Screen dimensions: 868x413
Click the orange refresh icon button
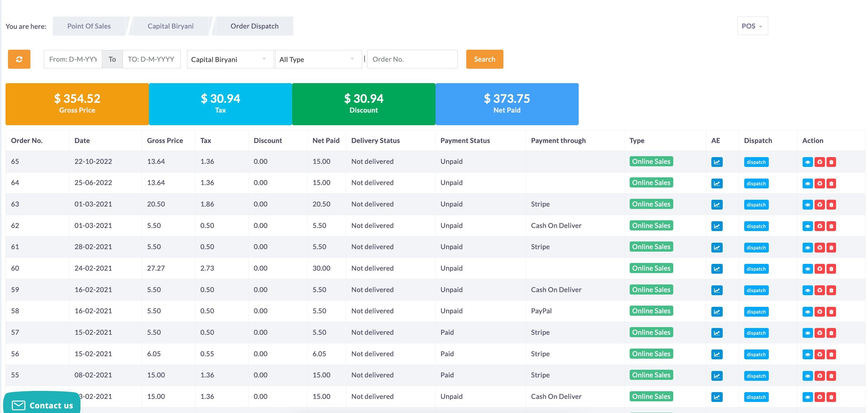click(x=19, y=59)
